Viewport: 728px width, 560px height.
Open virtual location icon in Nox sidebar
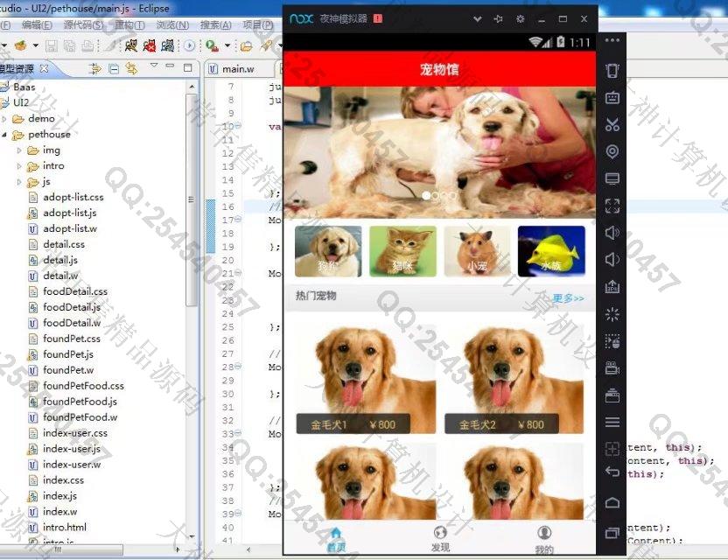click(612, 151)
